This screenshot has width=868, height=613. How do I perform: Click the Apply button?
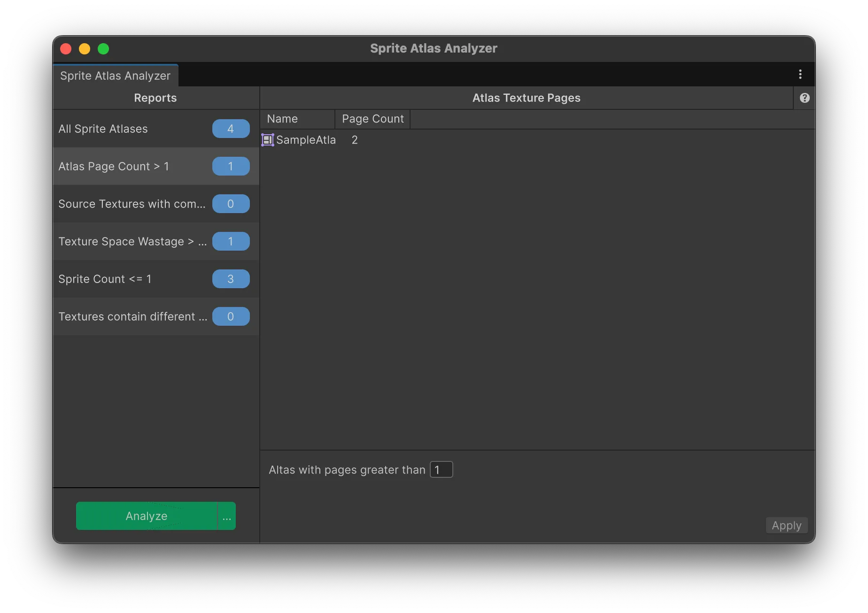click(x=786, y=525)
